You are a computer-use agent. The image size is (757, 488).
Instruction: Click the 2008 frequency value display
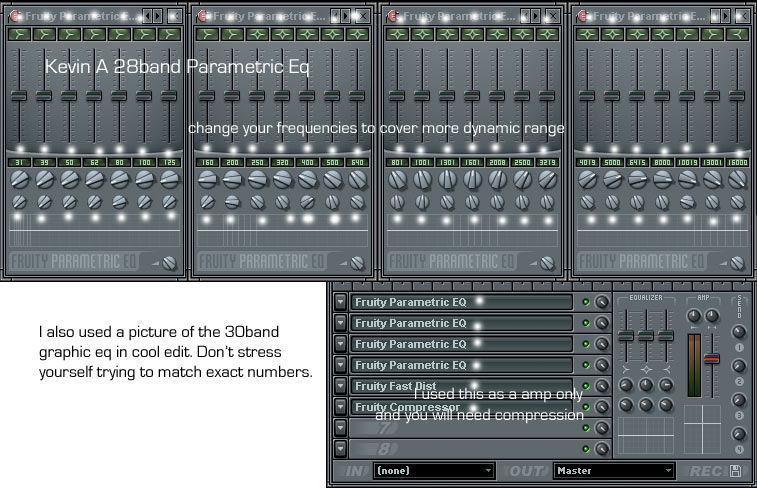point(497,162)
